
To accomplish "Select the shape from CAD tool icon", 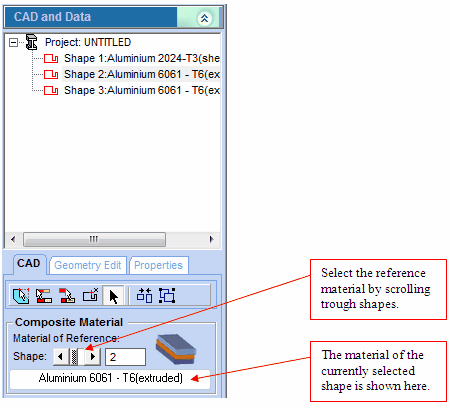I will click(x=21, y=296).
